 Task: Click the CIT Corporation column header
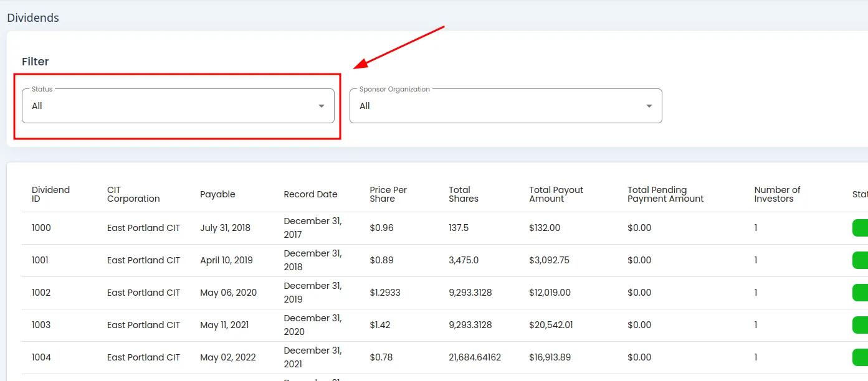point(133,194)
